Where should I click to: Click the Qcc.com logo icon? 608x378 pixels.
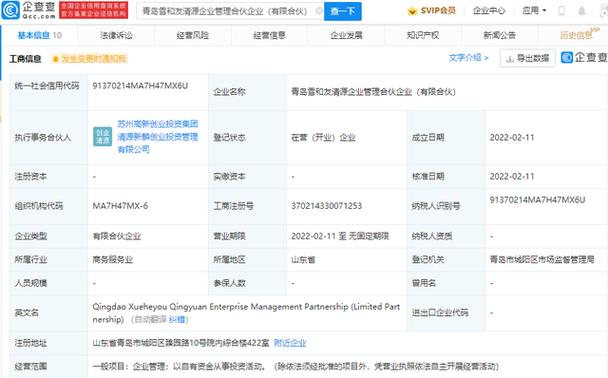click(10, 10)
